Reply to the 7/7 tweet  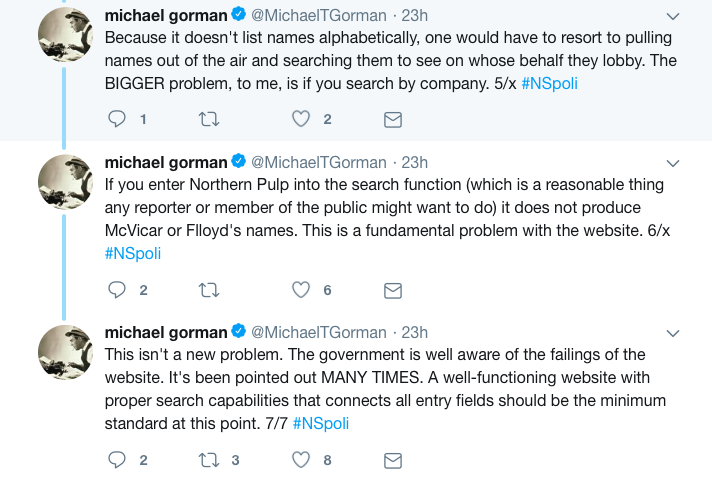point(117,460)
